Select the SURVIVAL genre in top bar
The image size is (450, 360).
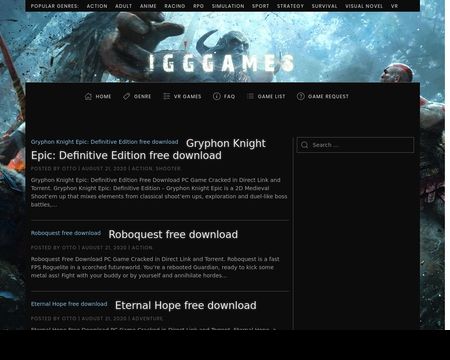pyautogui.click(x=324, y=6)
